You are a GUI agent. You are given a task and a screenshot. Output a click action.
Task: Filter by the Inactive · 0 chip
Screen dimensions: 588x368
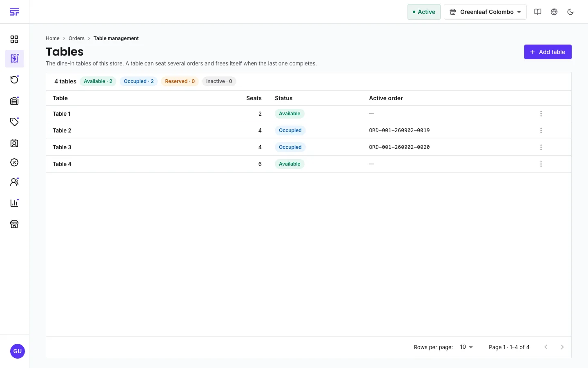coord(219,81)
